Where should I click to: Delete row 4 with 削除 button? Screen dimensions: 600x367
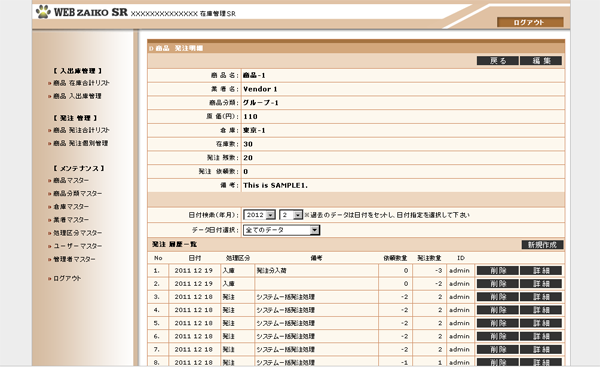497,310
